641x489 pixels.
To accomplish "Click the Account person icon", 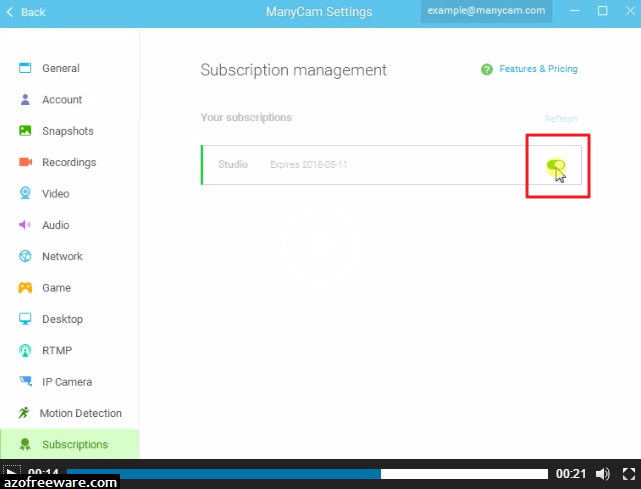I will coord(25,99).
